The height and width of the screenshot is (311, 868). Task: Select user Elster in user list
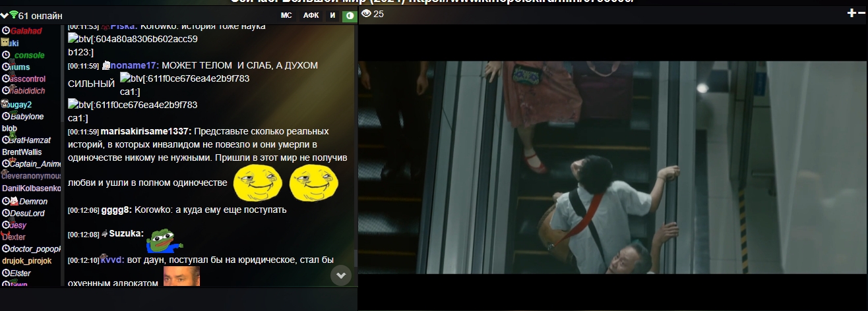[20, 273]
